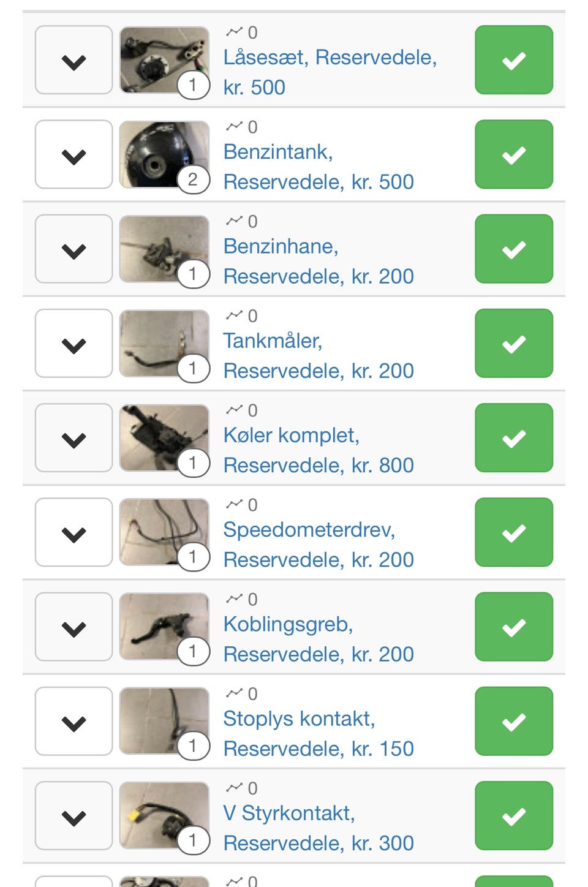Click the chevron beside Koblingsgreb thumbnail
This screenshot has height=887, width=588.
pos(73,627)
